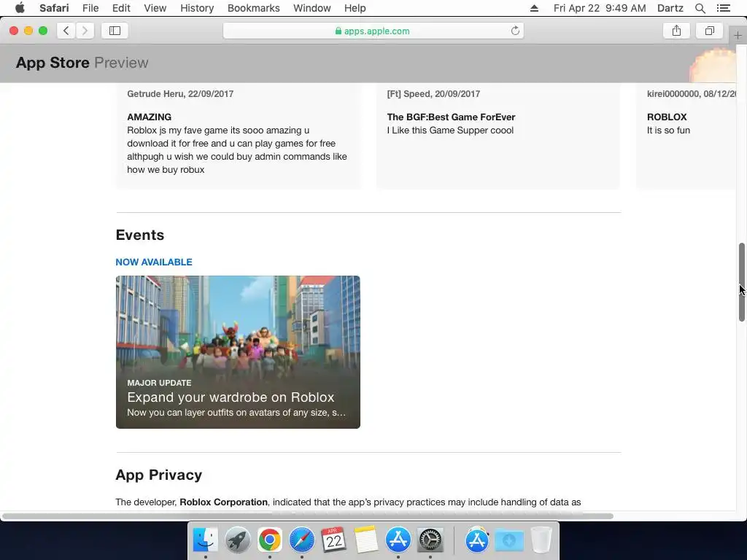Image resolution: width=747 pixels, height=560 pixels.
Task: Open the 'Expand your wardrobe on Roblox' event card
Action: [238, 352]
